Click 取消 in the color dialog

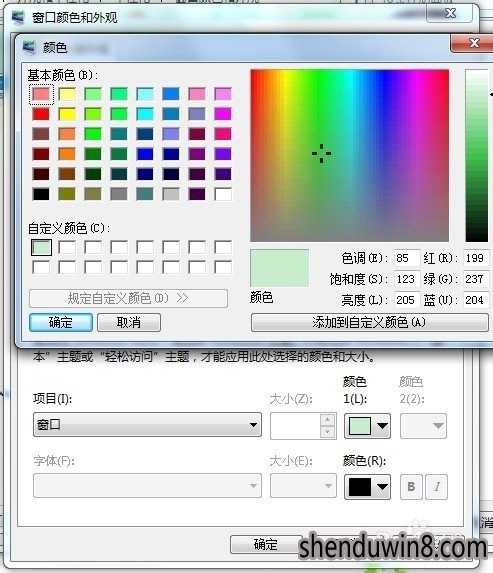tap(129, 322)
